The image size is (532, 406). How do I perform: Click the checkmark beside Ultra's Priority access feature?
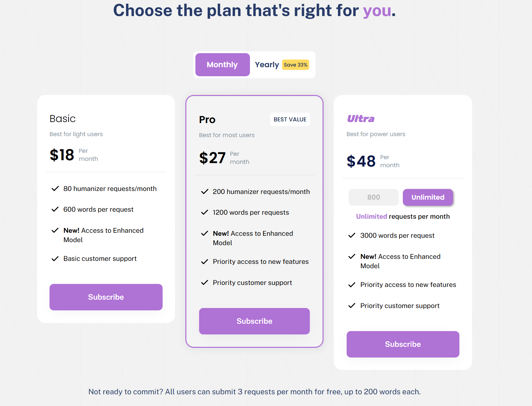(x=352, y=285)
